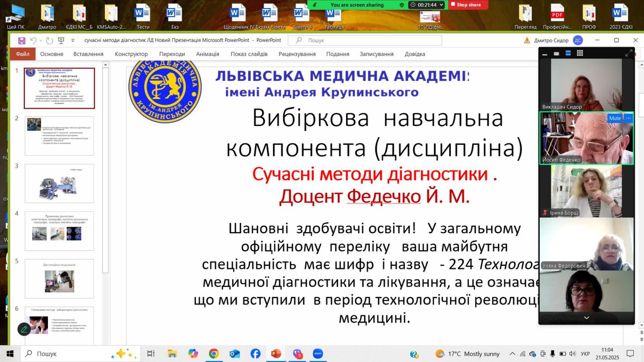
Task: Click Викладач Сидор video tile
Action: point(586,84)
